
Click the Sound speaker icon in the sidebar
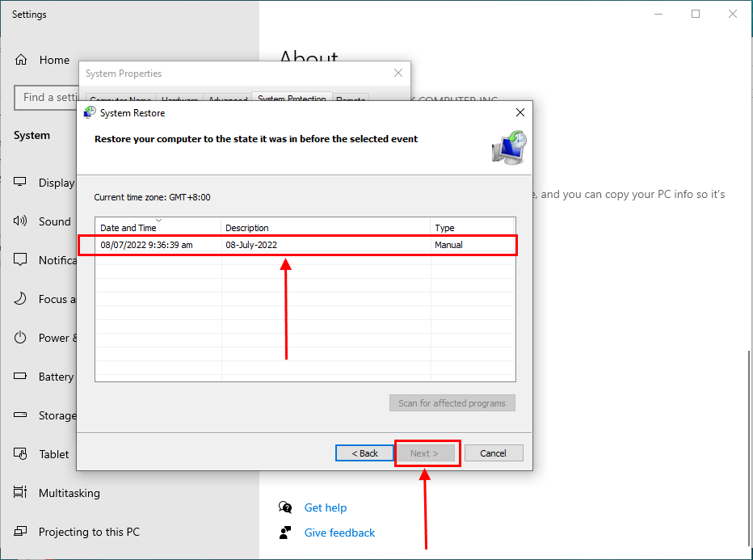19,221
